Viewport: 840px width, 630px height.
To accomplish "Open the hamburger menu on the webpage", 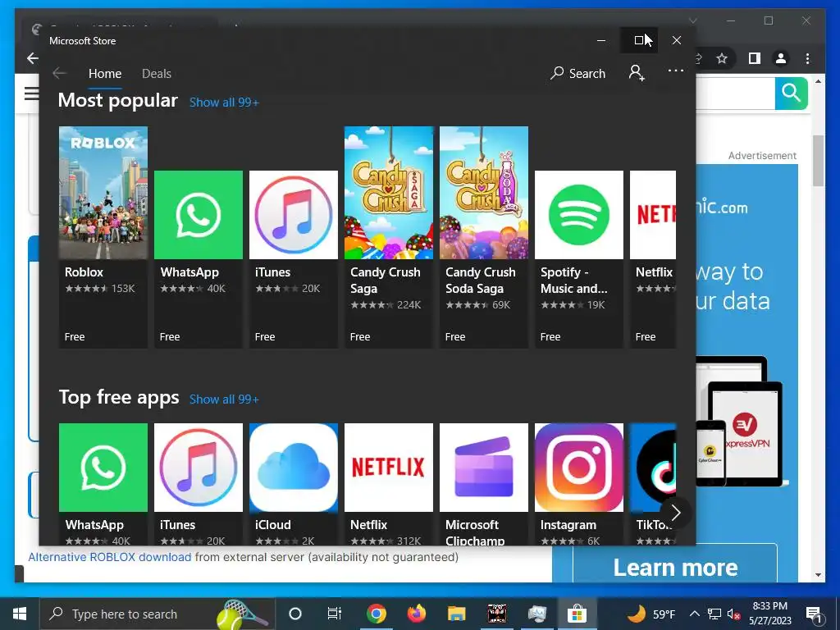I will tap(32, 94).
